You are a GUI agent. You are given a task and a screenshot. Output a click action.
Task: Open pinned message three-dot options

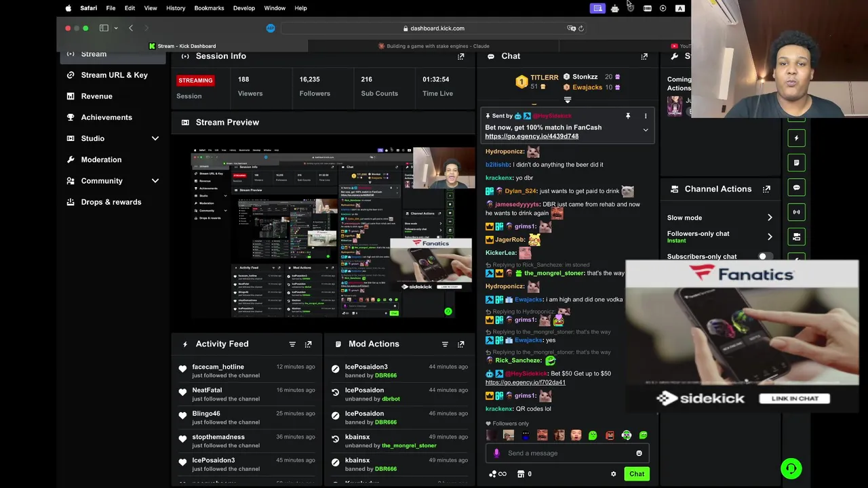tap(646, 116)
